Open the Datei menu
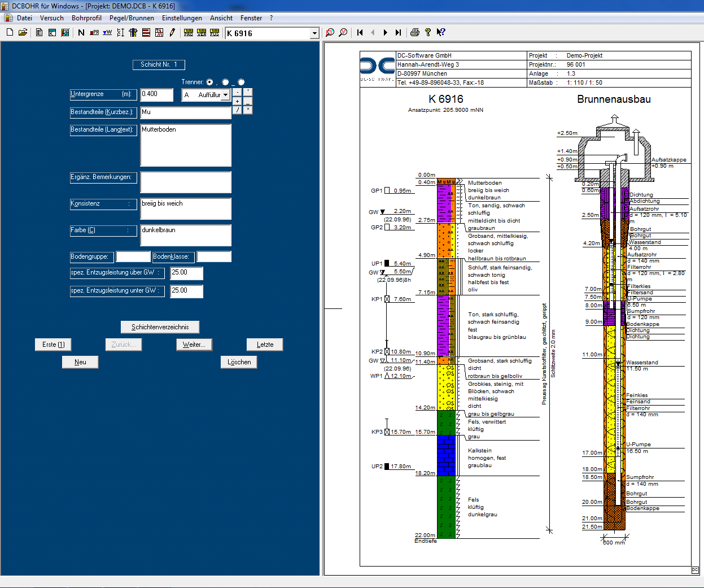Image resolution: width=704 pixels, height=588 pixels. [24, 18]
